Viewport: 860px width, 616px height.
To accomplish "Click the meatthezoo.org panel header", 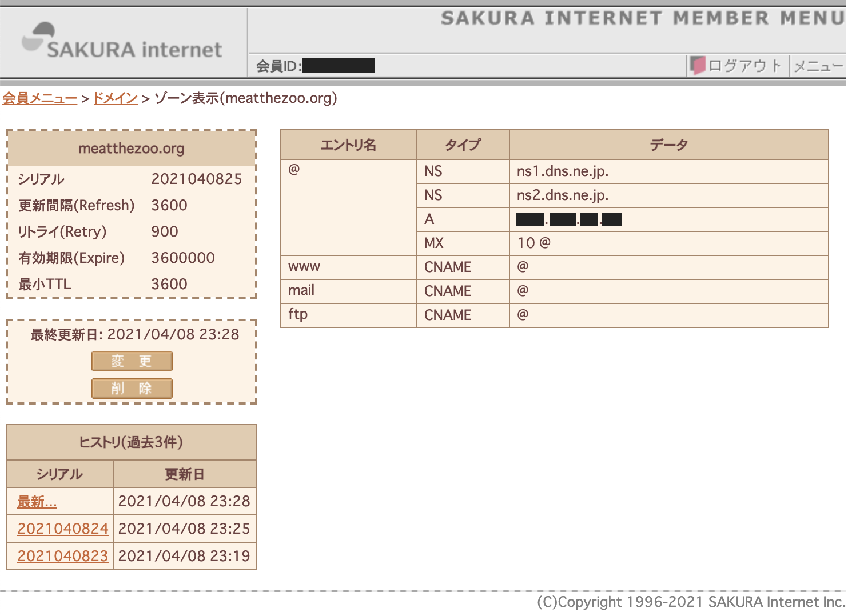I will [132, 149].
